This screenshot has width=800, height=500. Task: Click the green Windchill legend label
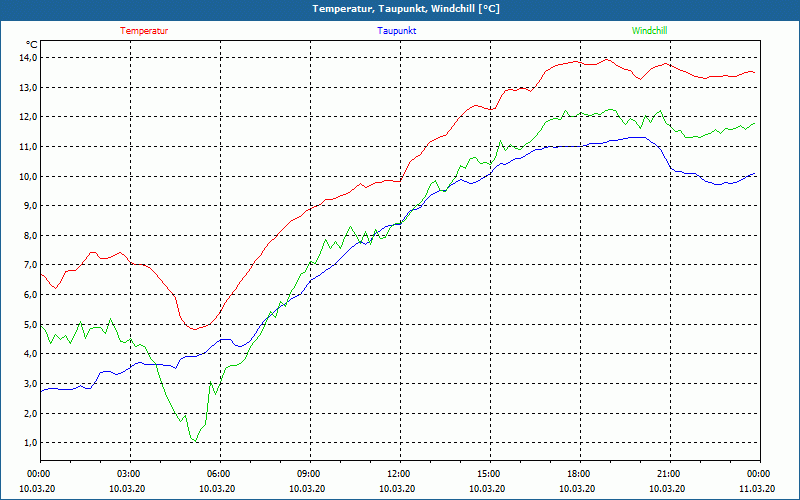point(649,31)
